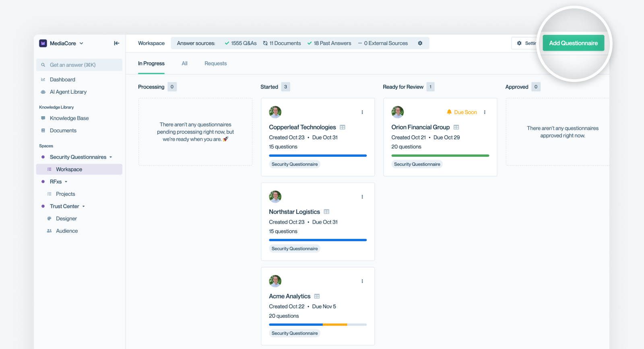Click the Knowledge Base icon
The width and height of the screenshot is (644, 349).
[43, 118]
